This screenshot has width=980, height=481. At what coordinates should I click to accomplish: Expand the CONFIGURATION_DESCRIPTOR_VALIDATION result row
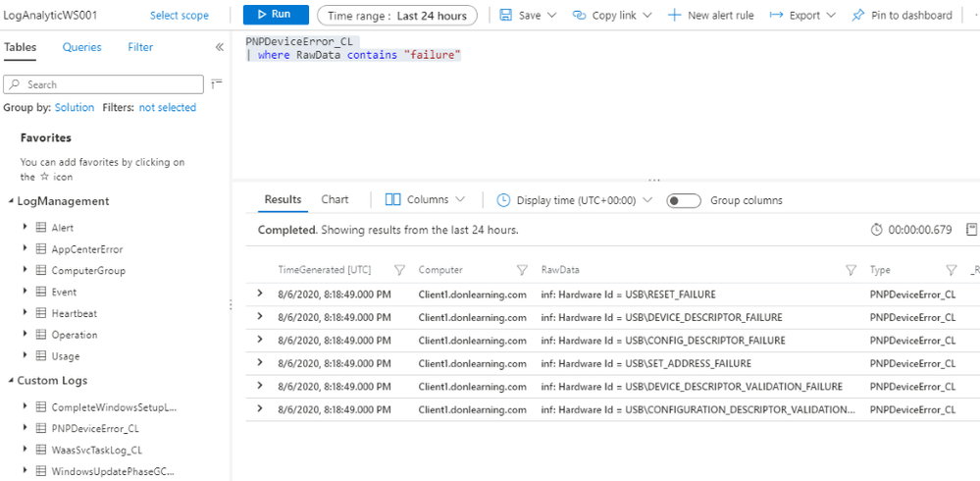(260, 409)
